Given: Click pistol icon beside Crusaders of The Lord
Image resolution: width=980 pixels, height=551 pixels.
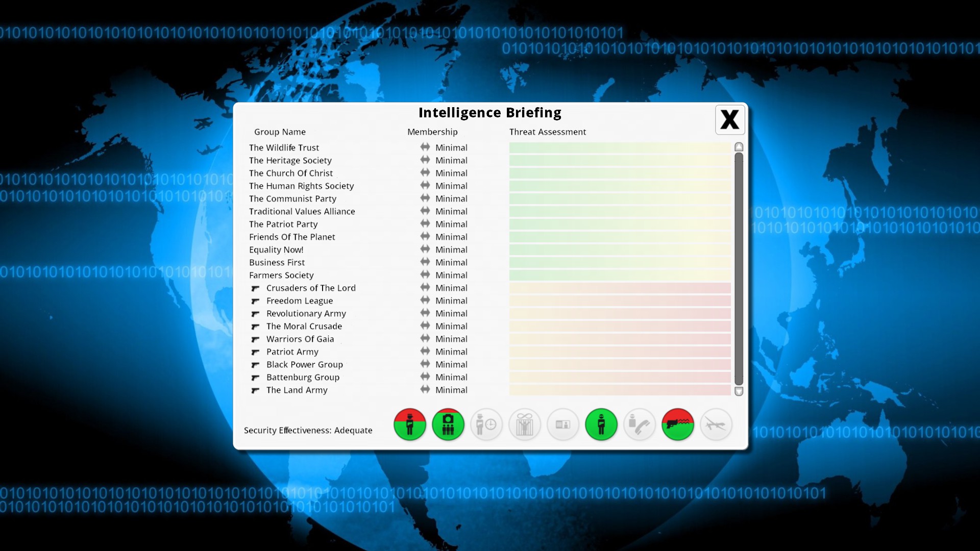Looking at the screenshot, I should coord(255,288).
